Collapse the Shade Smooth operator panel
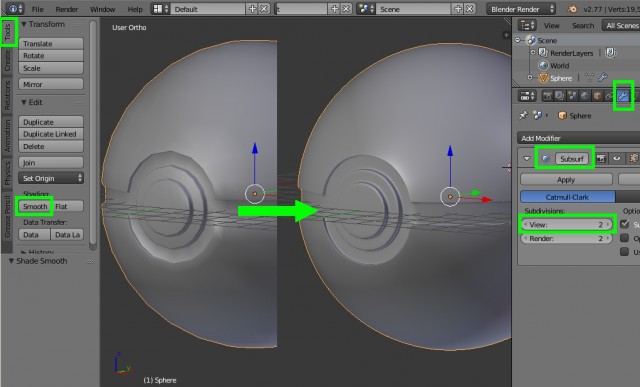Image resolution: width=640 pixels, height=387 pixels. pyautogui.click(x=11, y=260)
